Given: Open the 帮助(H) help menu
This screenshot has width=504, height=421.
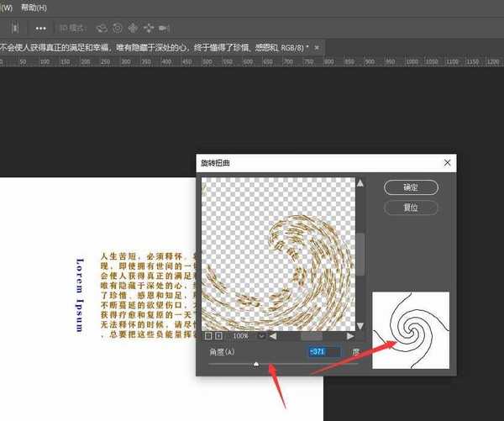Looking at the screenshot, I should [34, 7].
